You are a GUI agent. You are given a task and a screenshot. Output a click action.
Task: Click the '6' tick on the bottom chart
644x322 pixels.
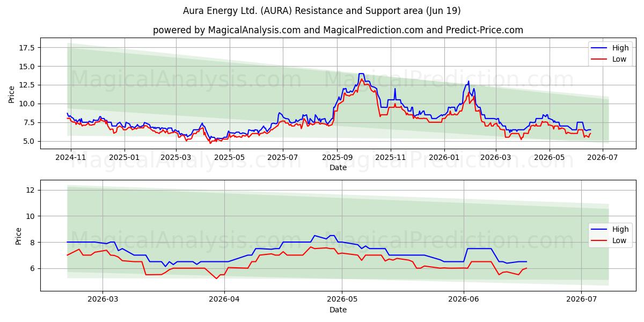33,268
